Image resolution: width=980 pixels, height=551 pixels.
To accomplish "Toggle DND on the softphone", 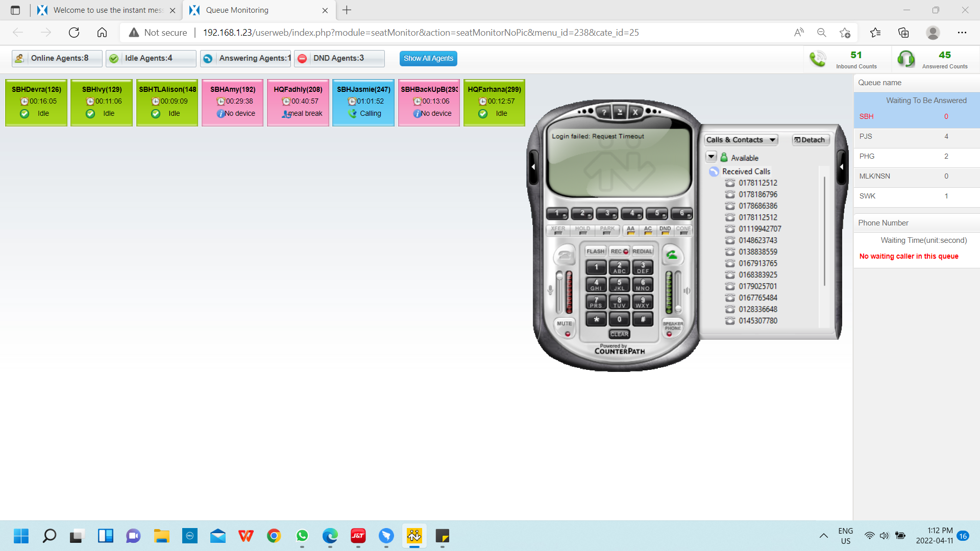I will (x=665, y=230).
